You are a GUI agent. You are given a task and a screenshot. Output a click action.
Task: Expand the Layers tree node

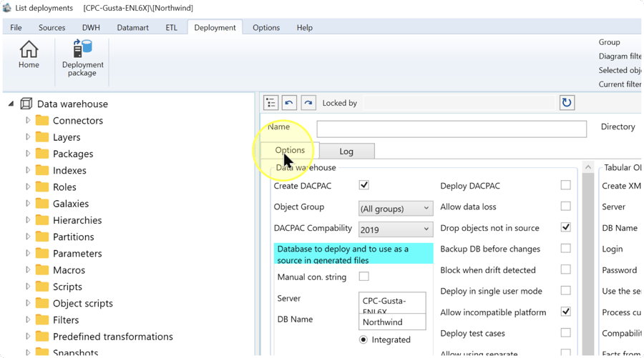tap(27, 136)
